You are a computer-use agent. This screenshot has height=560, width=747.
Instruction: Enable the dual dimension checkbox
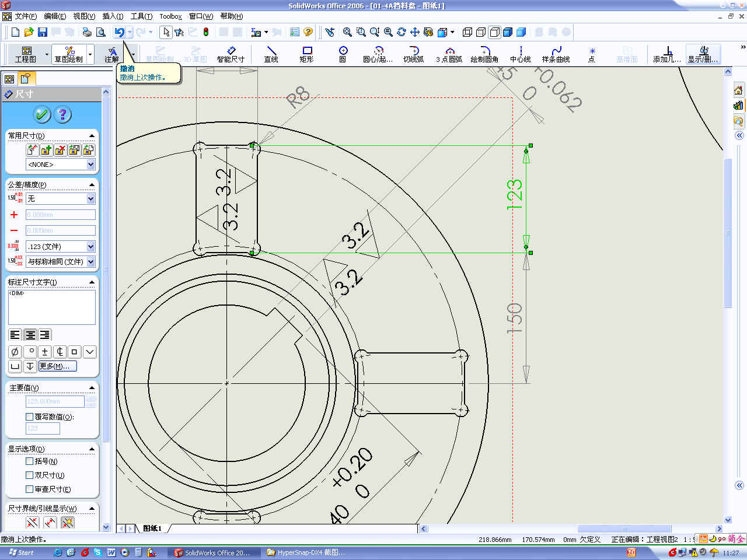tap(30, 475)
